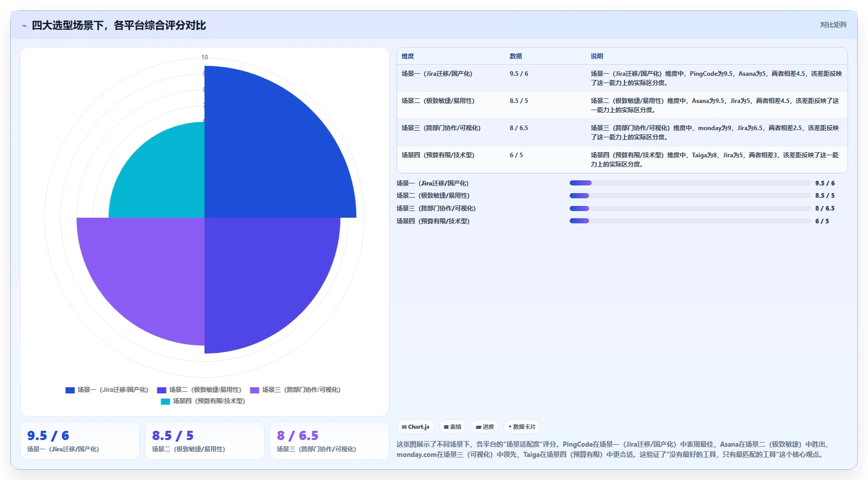Click the 9.5 / 6 progress bar

(690, 183)
